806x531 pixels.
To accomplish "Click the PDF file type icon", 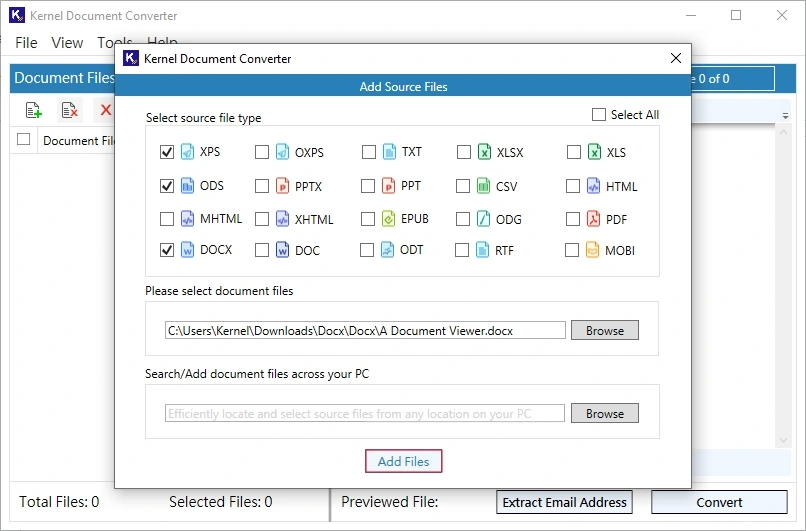I will tap(593, 219).
